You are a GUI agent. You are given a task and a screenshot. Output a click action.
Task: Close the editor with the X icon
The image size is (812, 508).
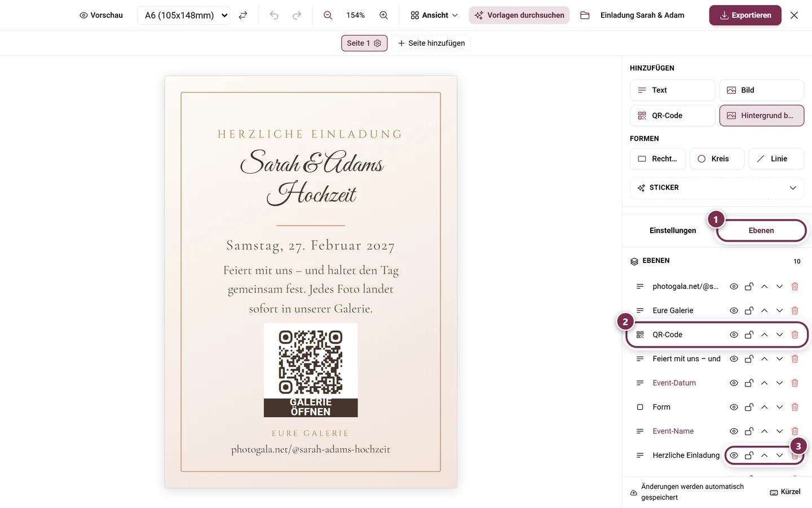(x=794, y=15)
